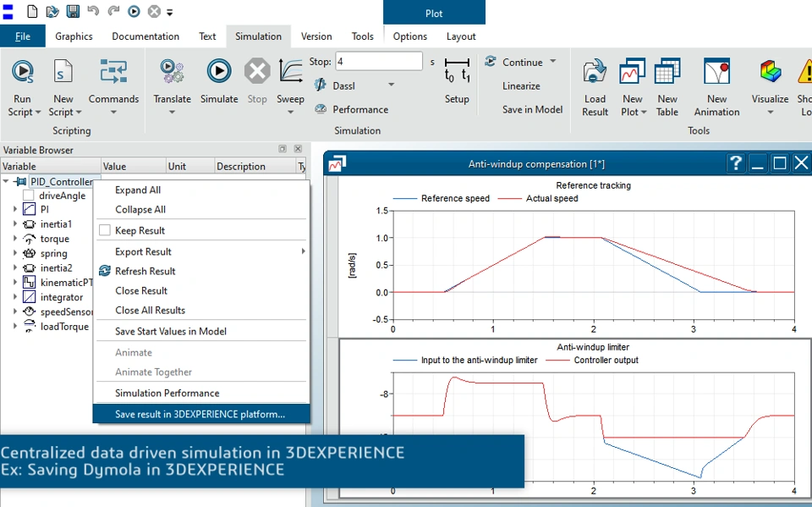The width and height of the screenshot is (812, 507).
Task: Click the Visualize 3D cube icon
Action: tap(770, 71)
